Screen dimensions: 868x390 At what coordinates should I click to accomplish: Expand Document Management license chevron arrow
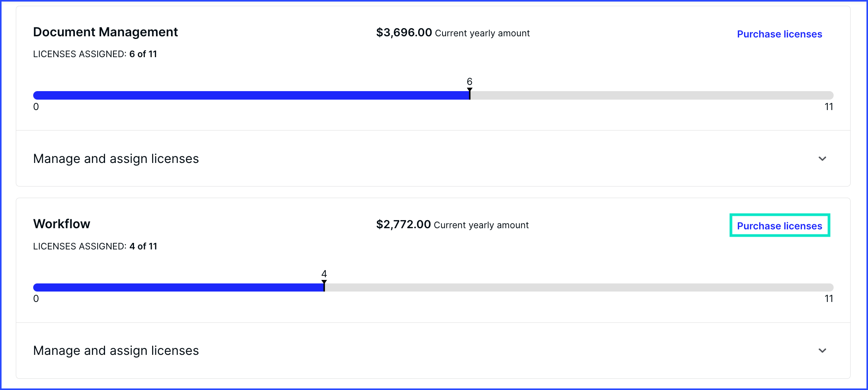822,159
